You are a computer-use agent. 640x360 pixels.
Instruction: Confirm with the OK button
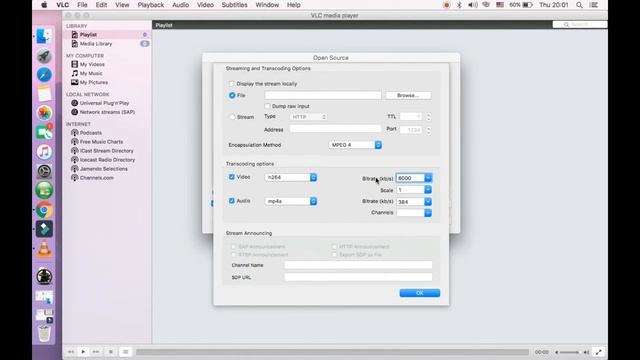(x=420, y=293)
